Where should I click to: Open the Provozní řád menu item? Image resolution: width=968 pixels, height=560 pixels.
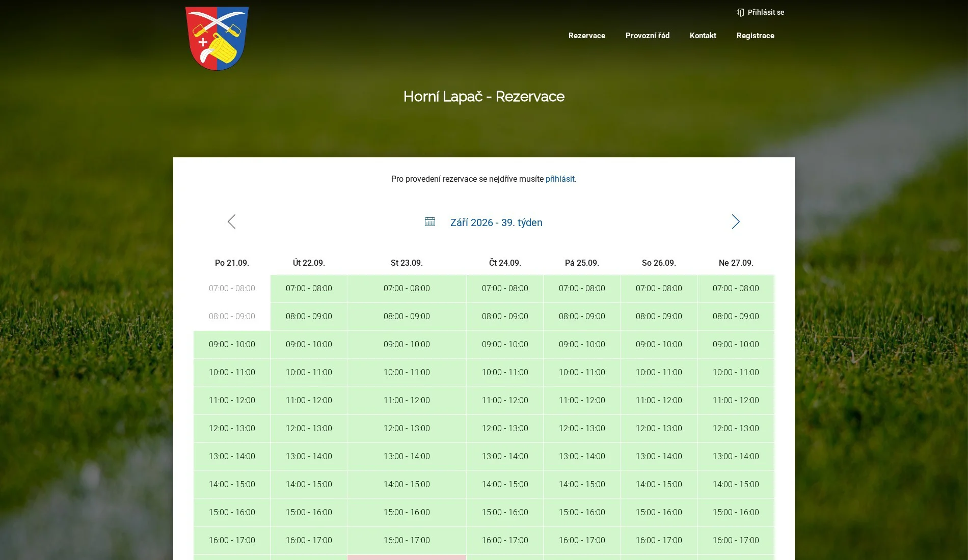[x=648, y=36]
